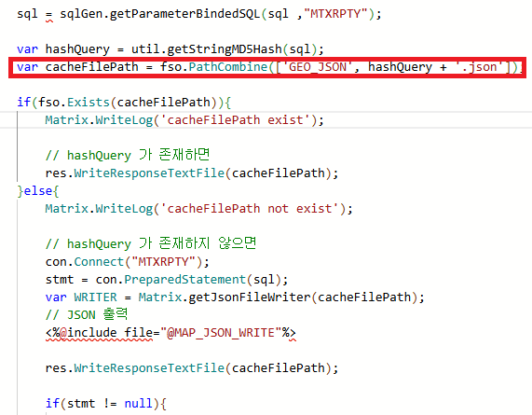Screen dimensions: 532x415
Task: Click the PathCombine method call
Action: 228,67
